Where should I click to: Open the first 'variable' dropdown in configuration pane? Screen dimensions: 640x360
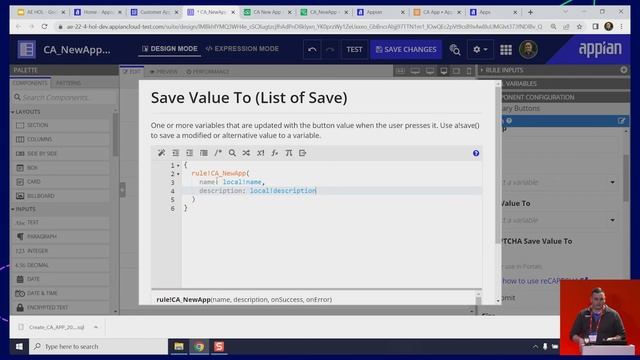[612, 182]
